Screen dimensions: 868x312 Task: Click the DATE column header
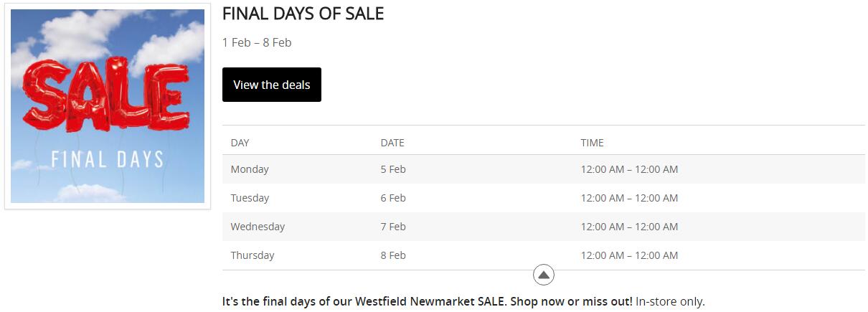pyautogui.click(x=392, y=143)
